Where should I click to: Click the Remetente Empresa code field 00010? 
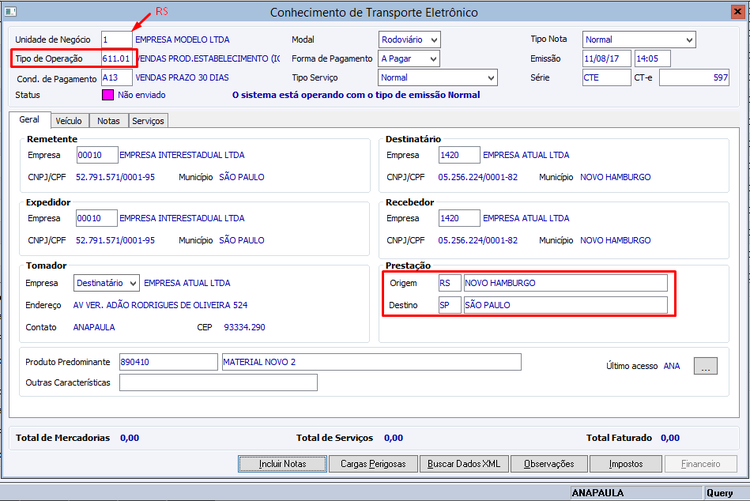[x=97, y=155]
